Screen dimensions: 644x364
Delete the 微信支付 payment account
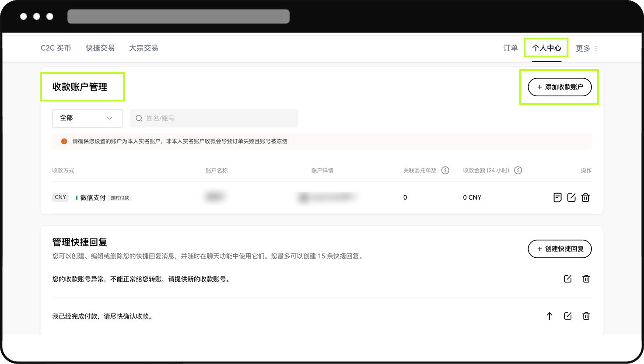(x=585, y=197)
